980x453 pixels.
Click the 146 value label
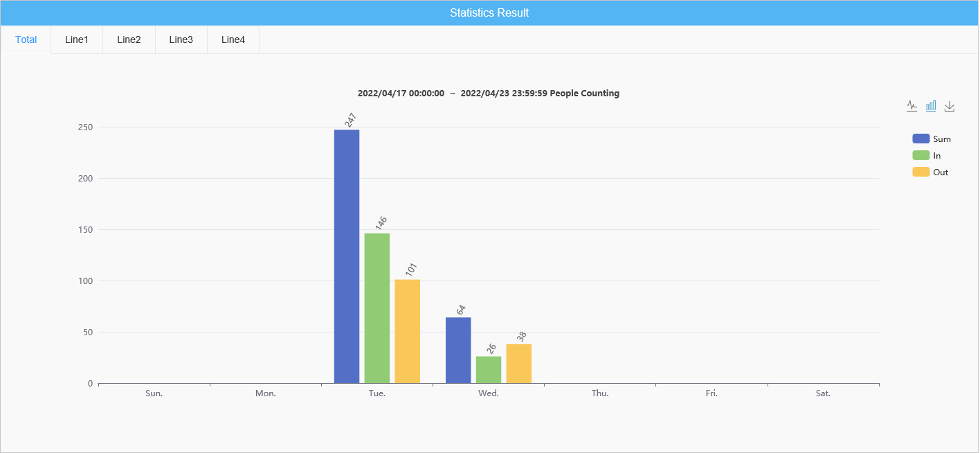tap(381, 224)
